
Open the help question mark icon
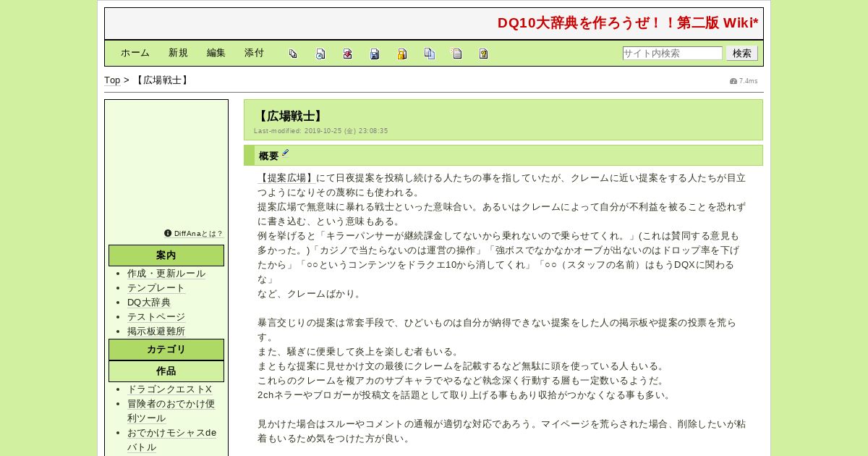tap(484, 54)
